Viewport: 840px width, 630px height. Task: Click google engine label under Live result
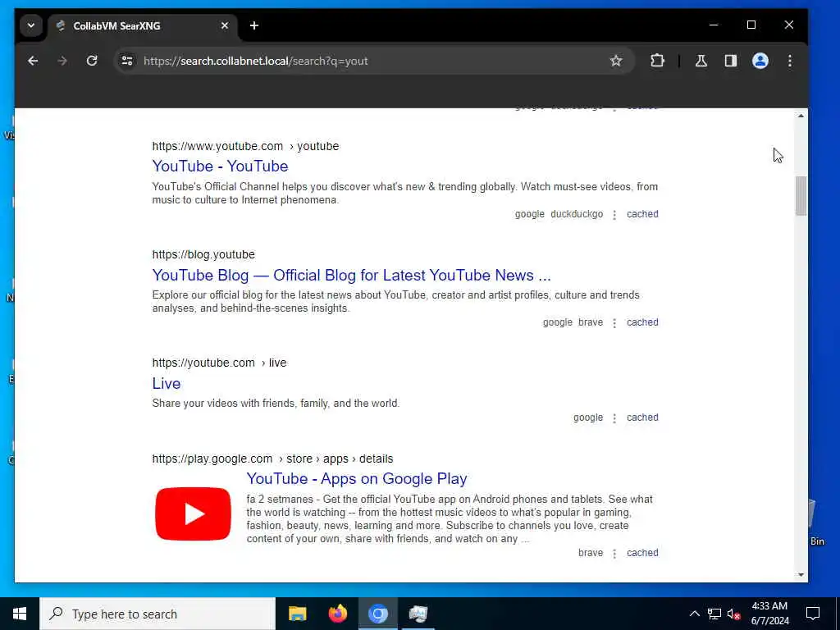588,418
